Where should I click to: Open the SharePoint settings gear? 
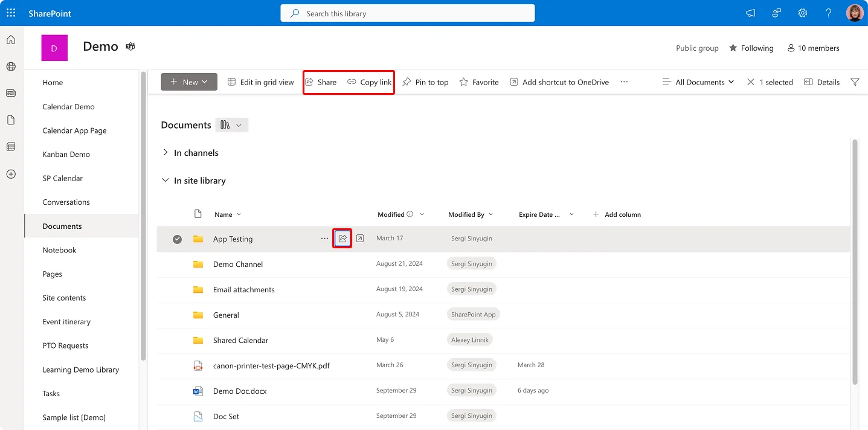click(x=802, y=13)
